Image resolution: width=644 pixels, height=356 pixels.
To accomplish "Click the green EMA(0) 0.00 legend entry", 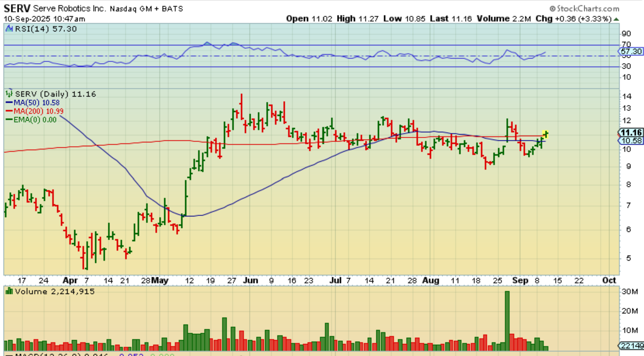I will coord(35,120).
